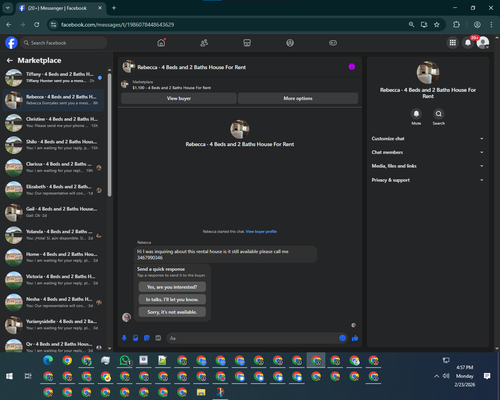Open Microsoft Edge from the taskbar

[x=48, y=360]
